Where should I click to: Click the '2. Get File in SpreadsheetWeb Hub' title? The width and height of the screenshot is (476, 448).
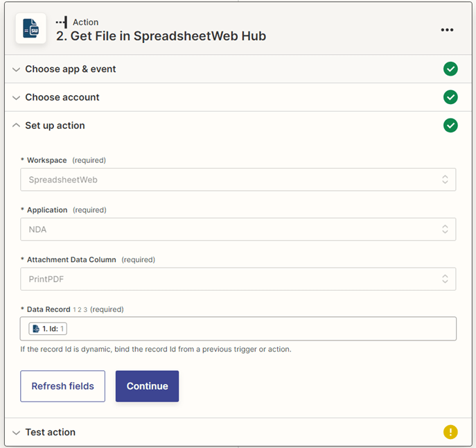pos(161,36)
